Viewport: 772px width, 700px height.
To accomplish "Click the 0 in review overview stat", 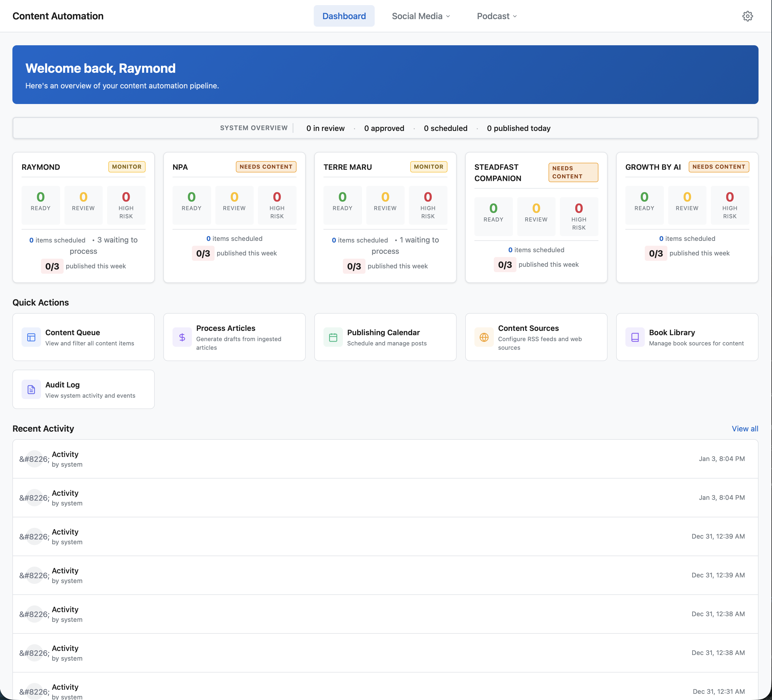I will pyautogui.click(x=325, y=128).
